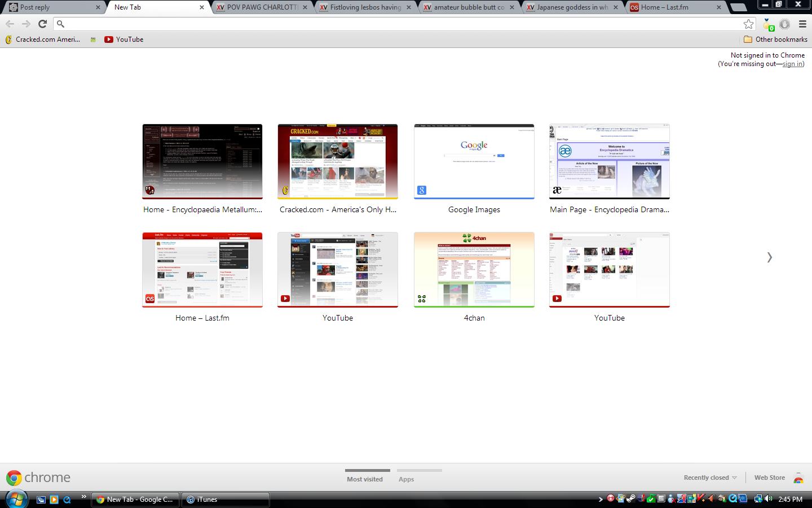This screenshot has height=508, width=812.
Task: Open the Chrome hamburger menu
Action: point(802,24)
